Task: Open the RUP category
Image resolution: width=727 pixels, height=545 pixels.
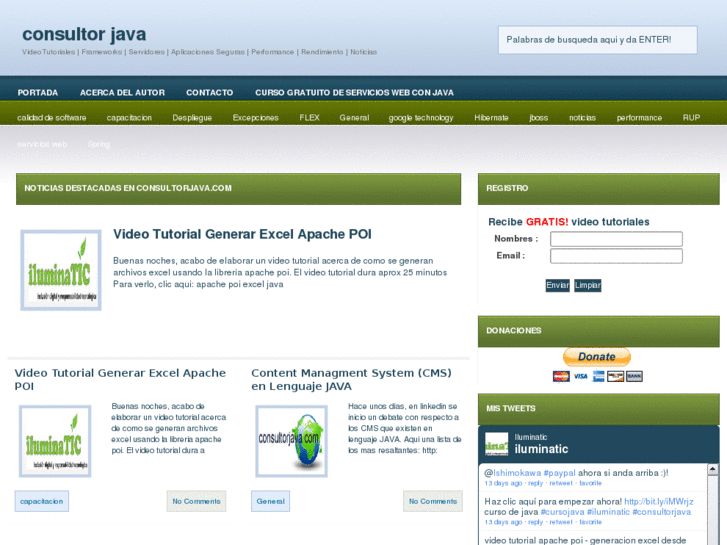Action: [691, 118]
